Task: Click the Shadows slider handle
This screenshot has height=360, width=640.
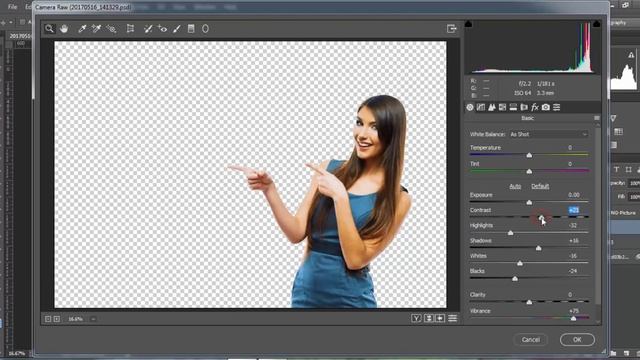Action: (x=538, y=248)
